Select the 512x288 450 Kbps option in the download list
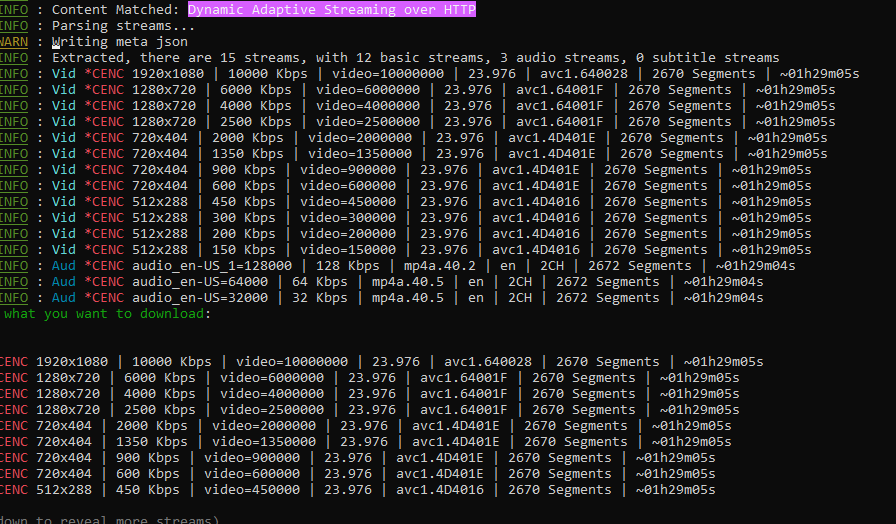The height and width of the screenshot is (524, 896). [x=358, y=490]
